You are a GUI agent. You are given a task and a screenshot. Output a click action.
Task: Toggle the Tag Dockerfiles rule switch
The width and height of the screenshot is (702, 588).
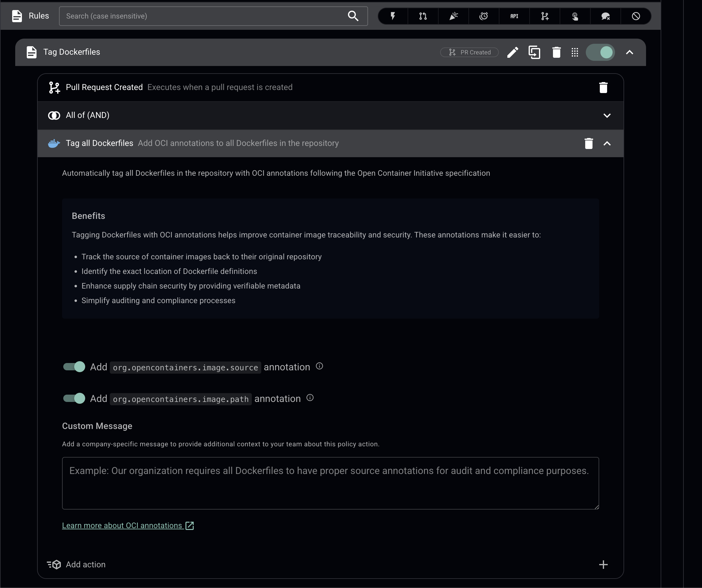[600, 53]
